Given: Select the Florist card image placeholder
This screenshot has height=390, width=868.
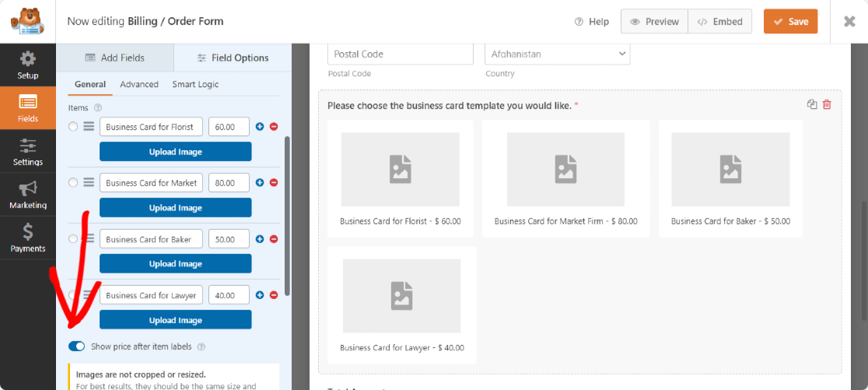Looking at the screenshot, I should (401, 169).
